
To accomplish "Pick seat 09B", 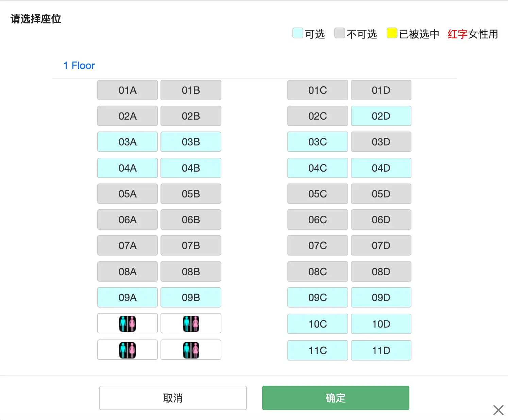I will [191, 297].
